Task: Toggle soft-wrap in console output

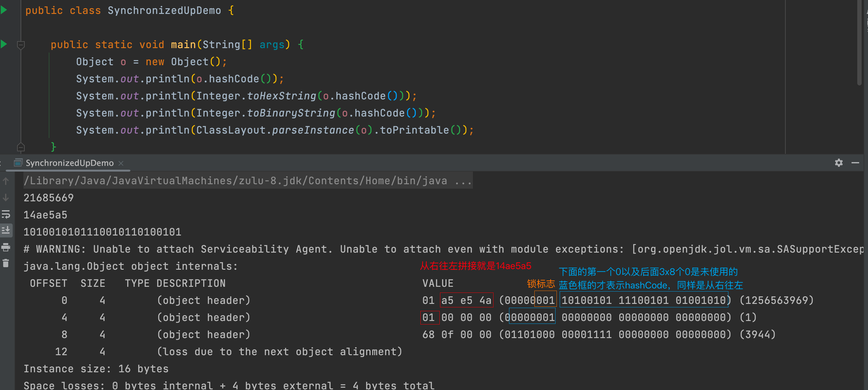Action: point(6,214)
